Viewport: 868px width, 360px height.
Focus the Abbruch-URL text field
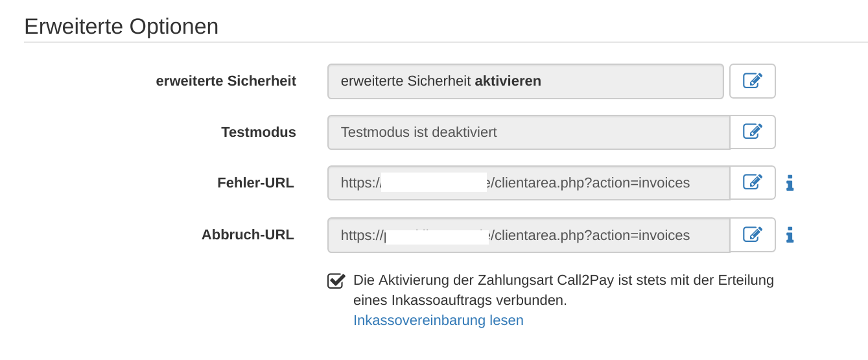click(529, 235)
